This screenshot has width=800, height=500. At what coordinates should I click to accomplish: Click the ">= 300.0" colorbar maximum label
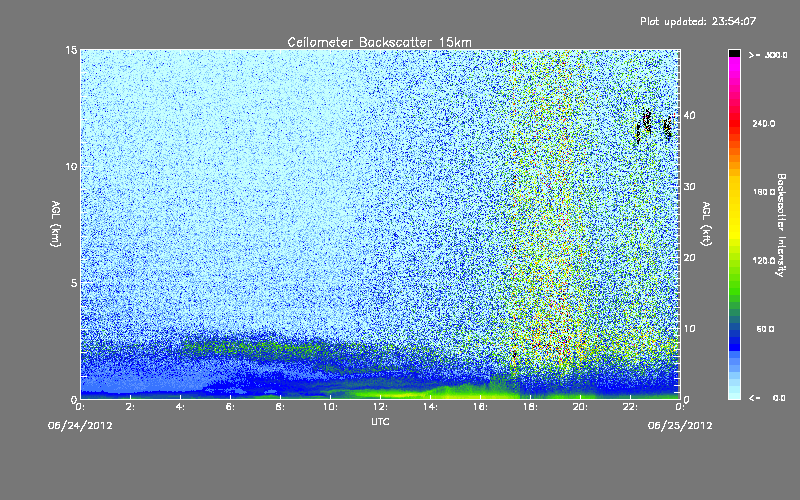768,55
